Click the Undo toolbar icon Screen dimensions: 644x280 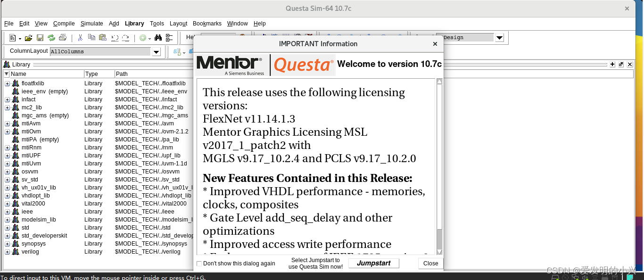(114, 38)
